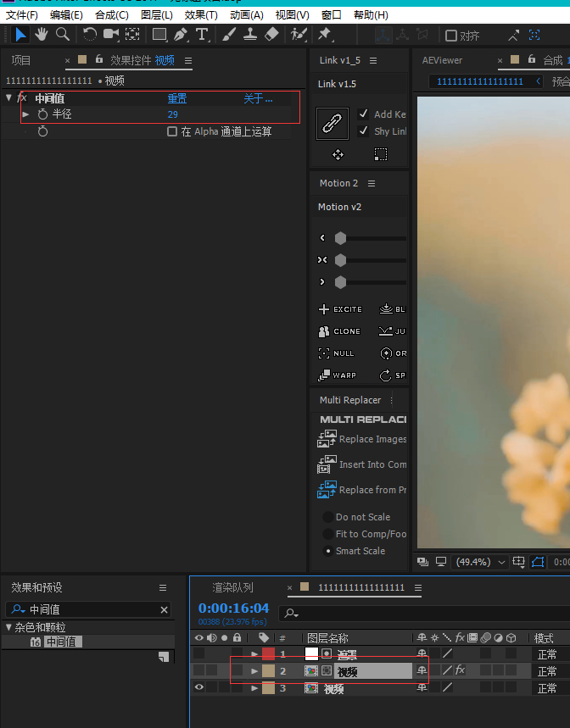Image resolution: width=570 pixels, height=728 pixels.
Task: Open the viewer zoom 49.4% dropdown
Action: tap(479, 562)
